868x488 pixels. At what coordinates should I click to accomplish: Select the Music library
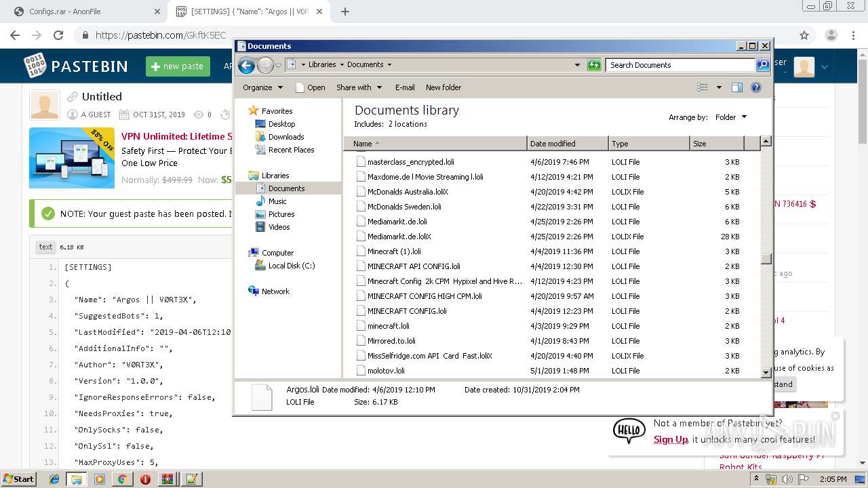click(277, 201)
